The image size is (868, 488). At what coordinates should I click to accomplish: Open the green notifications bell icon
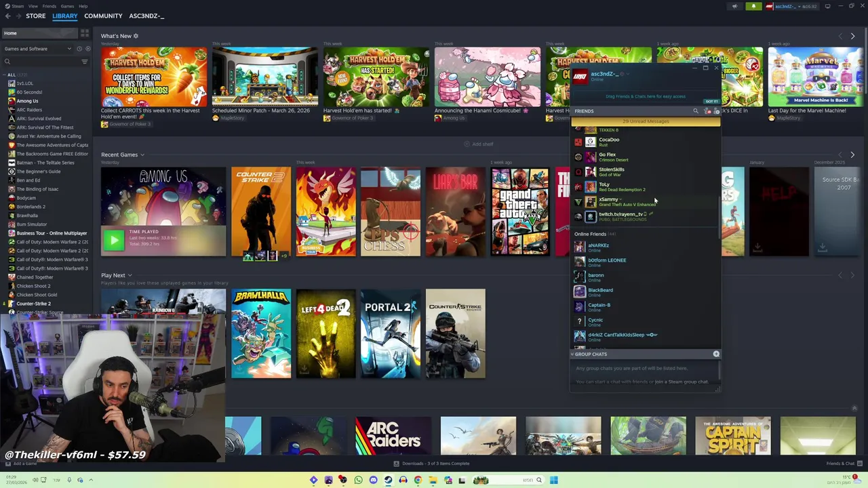[753, 6]
